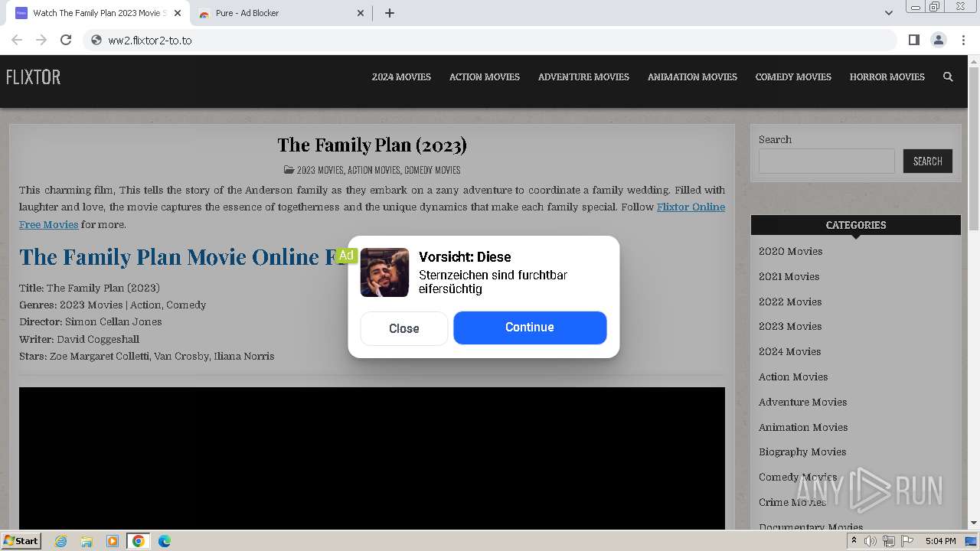980x551 pixels.
Task: Expand the tab search chevron
Action: click(888, 13)
